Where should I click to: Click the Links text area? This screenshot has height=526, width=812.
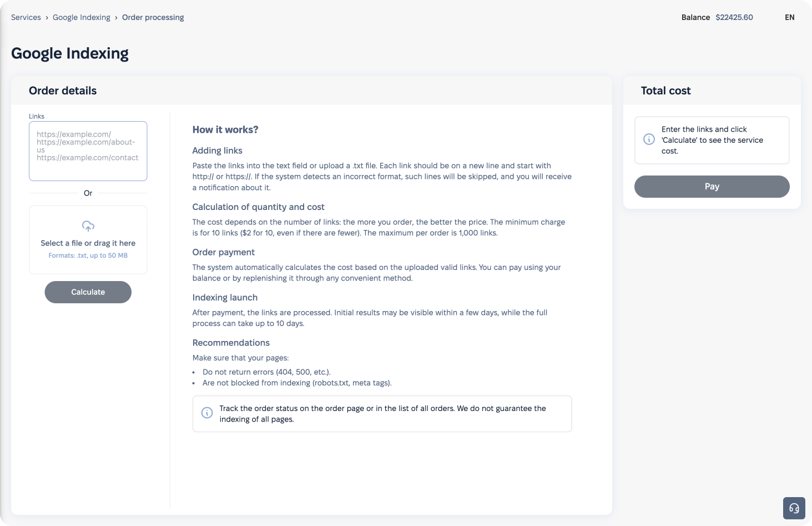[x=88, y=151]
